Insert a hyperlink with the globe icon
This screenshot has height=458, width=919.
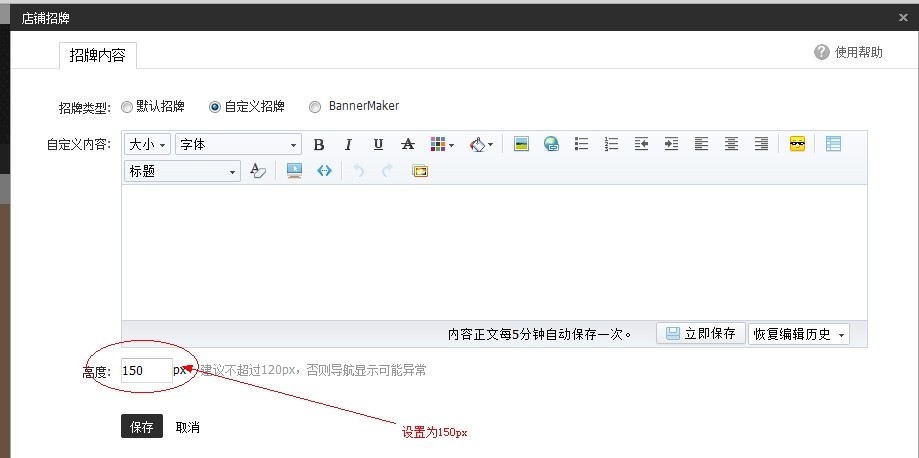(x=551, y=144)
